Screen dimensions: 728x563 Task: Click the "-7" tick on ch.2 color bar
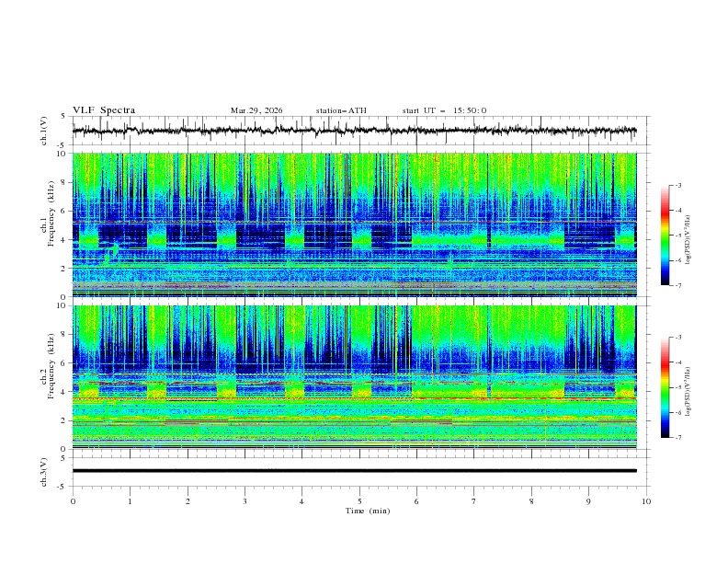click(x=678, y=437)
